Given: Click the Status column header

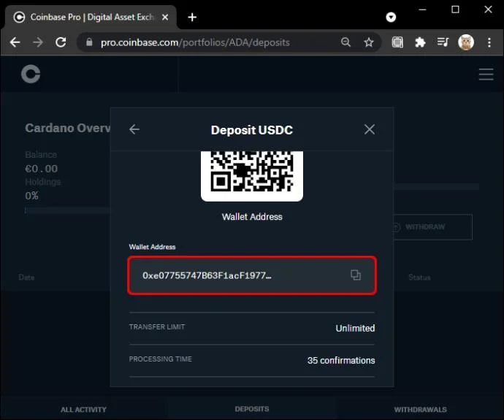Looking at the screenshot, I should 419,278.
